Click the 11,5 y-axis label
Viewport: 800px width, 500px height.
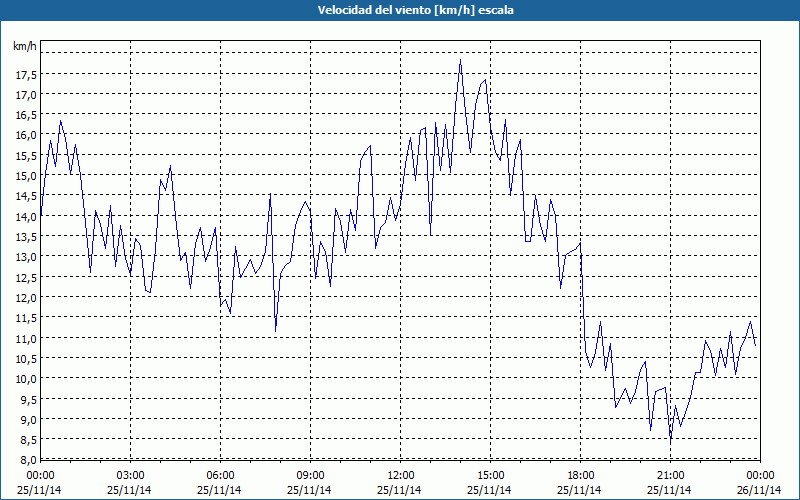pyautogui.click(x=26, y=318)
